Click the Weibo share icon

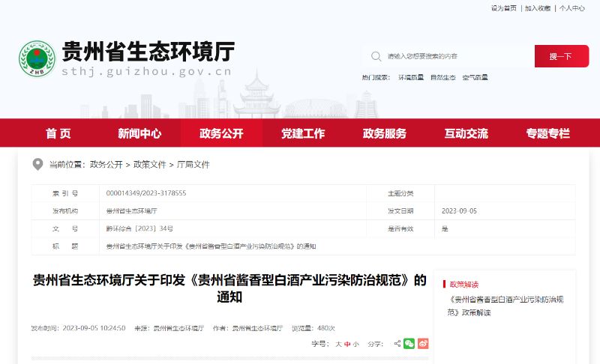point(423,344)
